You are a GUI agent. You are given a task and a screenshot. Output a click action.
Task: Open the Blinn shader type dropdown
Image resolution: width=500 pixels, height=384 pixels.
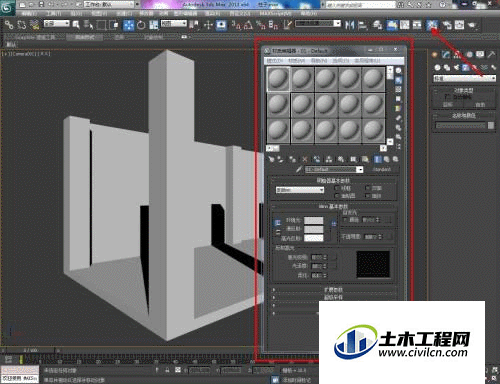[300, 190]
